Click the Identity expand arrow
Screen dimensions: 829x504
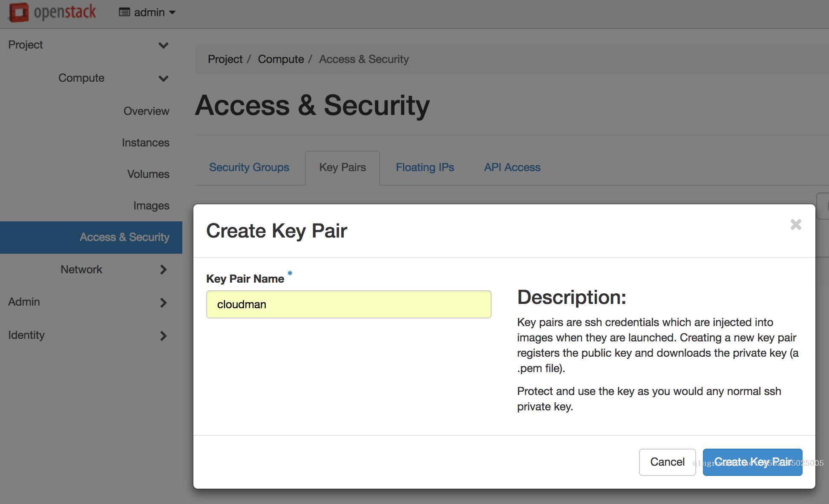pyautogui.click(x=163, y=334)
